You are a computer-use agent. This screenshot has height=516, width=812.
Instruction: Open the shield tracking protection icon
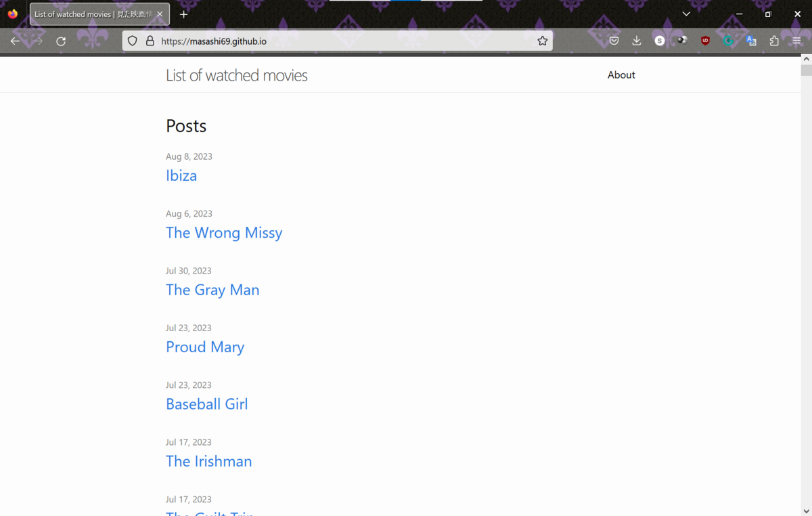pos(132,40)
